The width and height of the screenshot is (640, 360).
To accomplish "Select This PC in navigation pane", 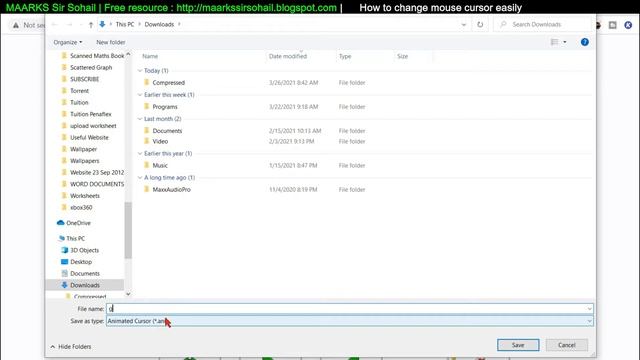I will click(71, 238).
